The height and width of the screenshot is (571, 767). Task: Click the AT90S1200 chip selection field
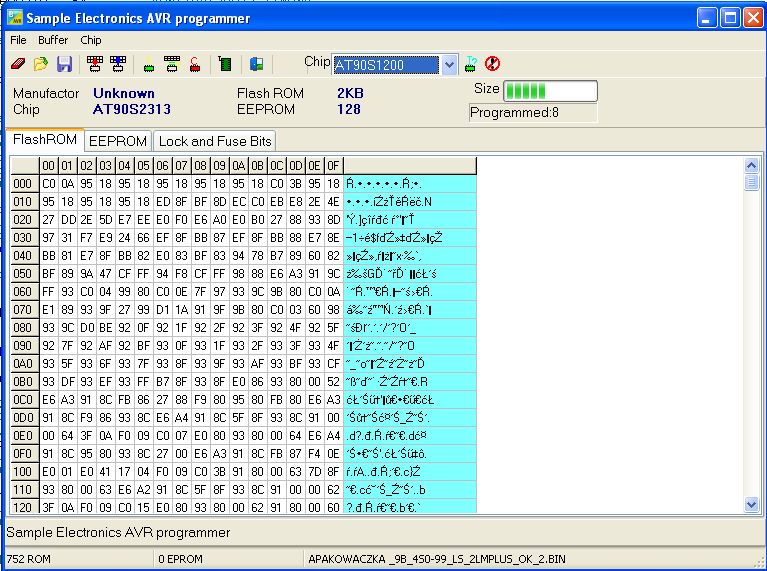click(x=385, y=65)
